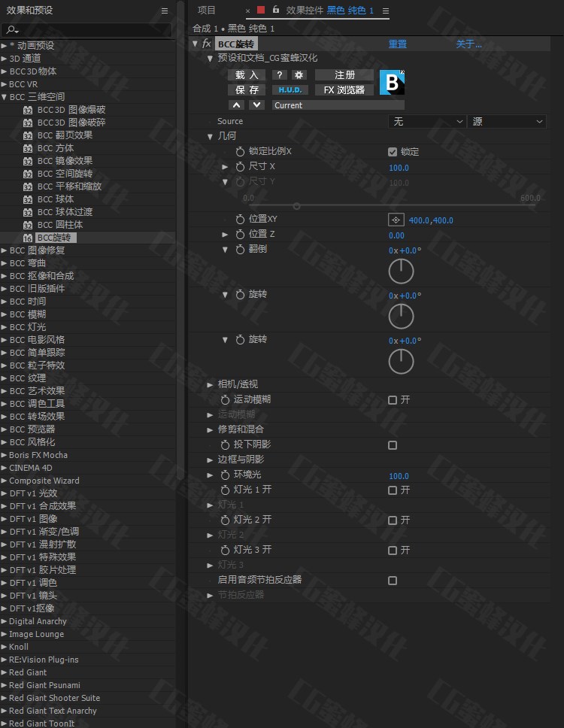Image resolution: width=564 pixels, height=728 pixels.
Task: Open the 效果和预设 panel menu icon
Action: click(x=165, y=11)
